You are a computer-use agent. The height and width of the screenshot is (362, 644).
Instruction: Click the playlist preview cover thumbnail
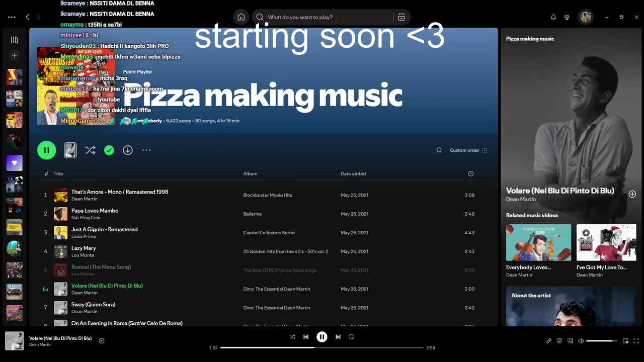pos(70,150)
